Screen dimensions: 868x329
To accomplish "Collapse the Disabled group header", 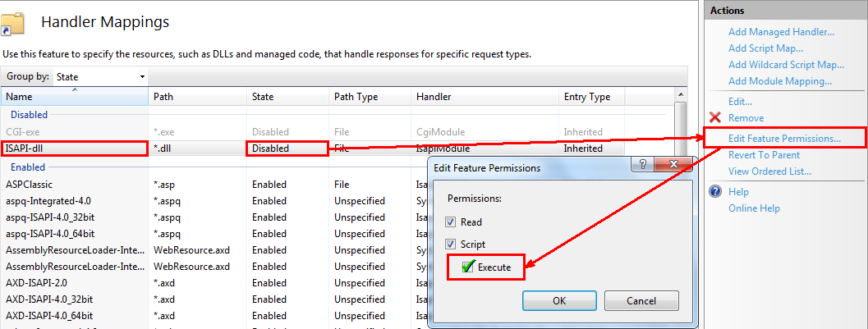I will [29, 115].
